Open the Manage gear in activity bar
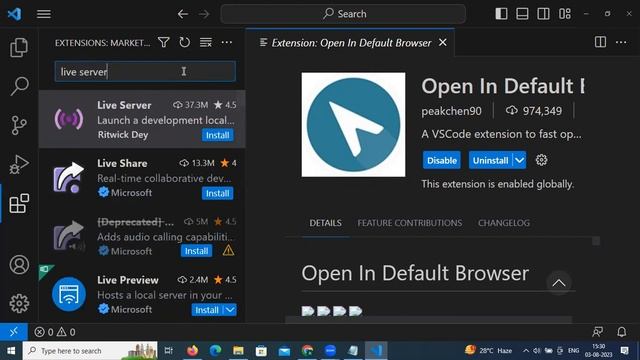 19,303
